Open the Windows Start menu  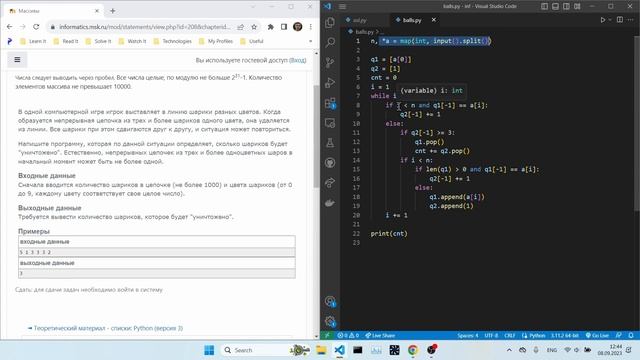coord(209,350)
